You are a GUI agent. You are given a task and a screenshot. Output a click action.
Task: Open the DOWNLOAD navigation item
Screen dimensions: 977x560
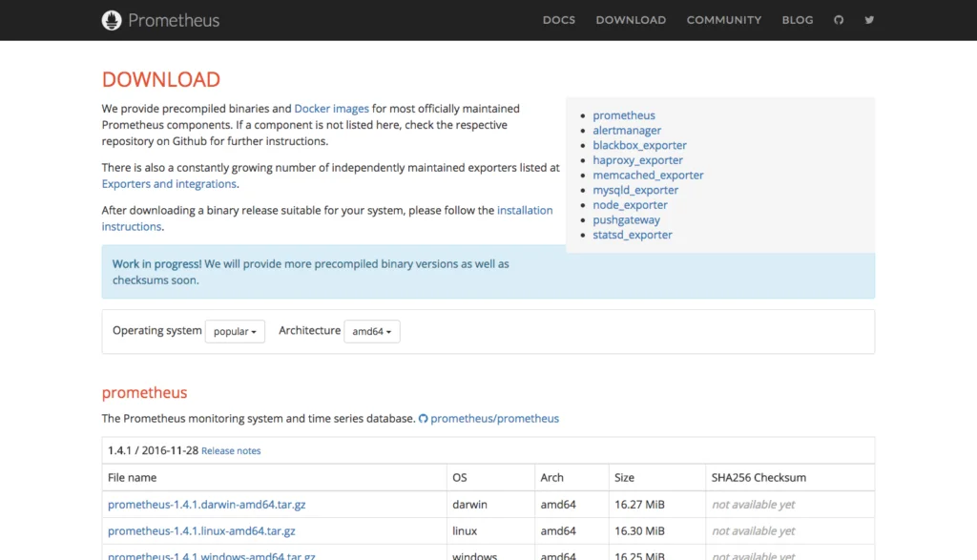[631, 20]
